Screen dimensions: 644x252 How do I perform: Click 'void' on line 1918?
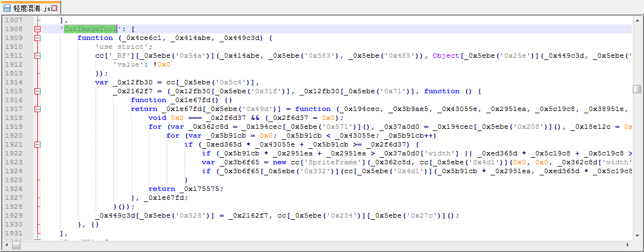157,118
